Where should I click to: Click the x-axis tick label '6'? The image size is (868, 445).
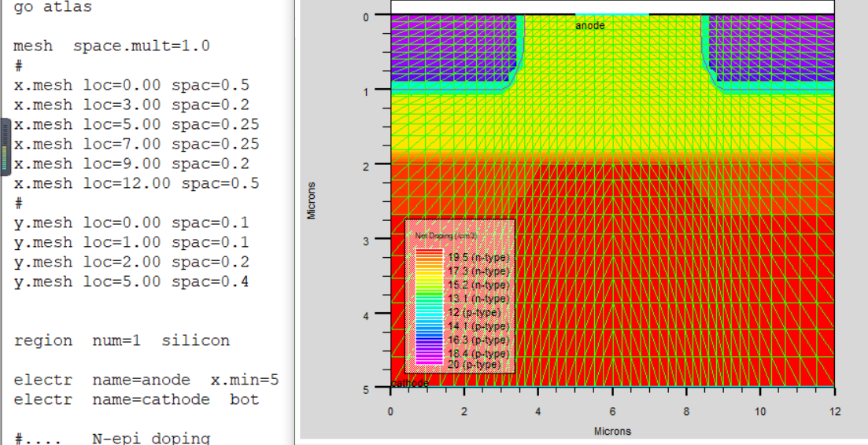611,411
